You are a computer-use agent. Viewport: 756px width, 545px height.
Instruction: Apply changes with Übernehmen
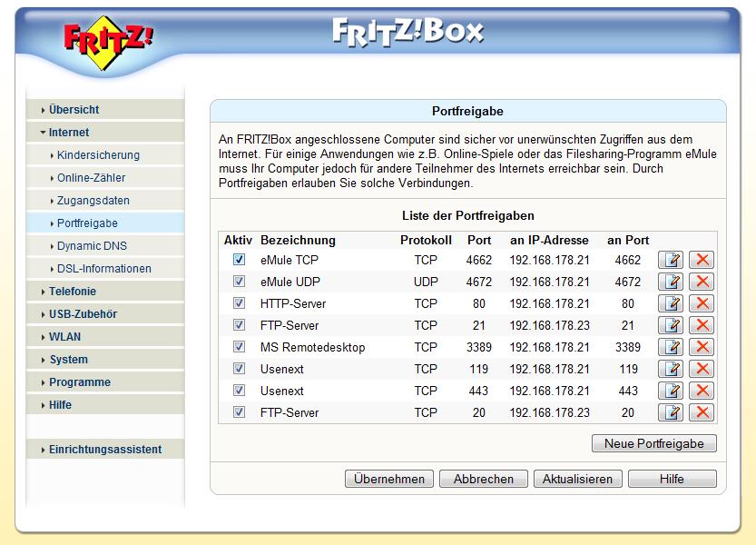coord(389,479)
